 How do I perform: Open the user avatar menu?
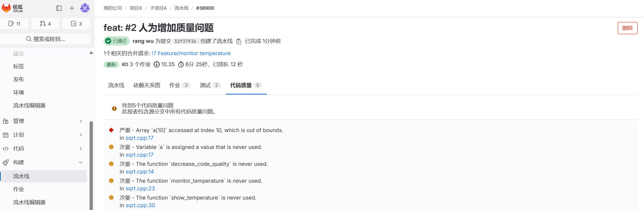[85, 8]
